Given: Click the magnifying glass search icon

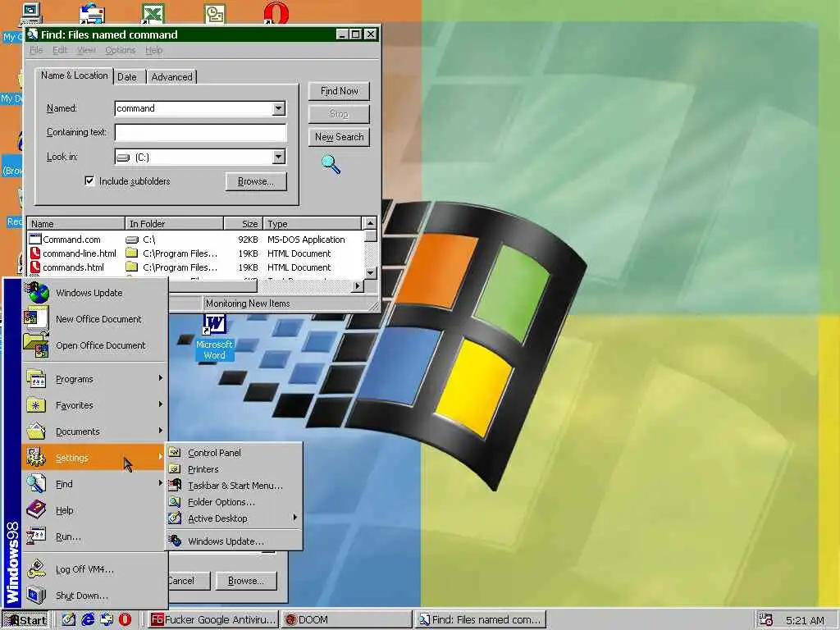Looking at the screenshot, I should click(x=331, y=164).
